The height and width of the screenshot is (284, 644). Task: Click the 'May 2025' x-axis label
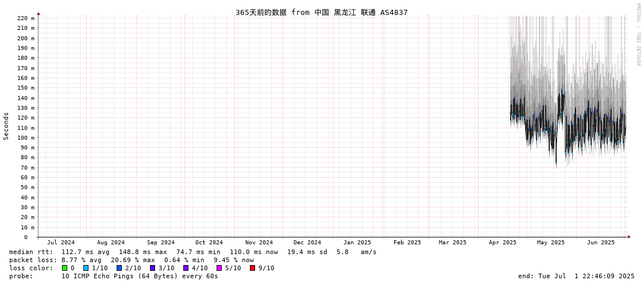[x=551, y=243]
